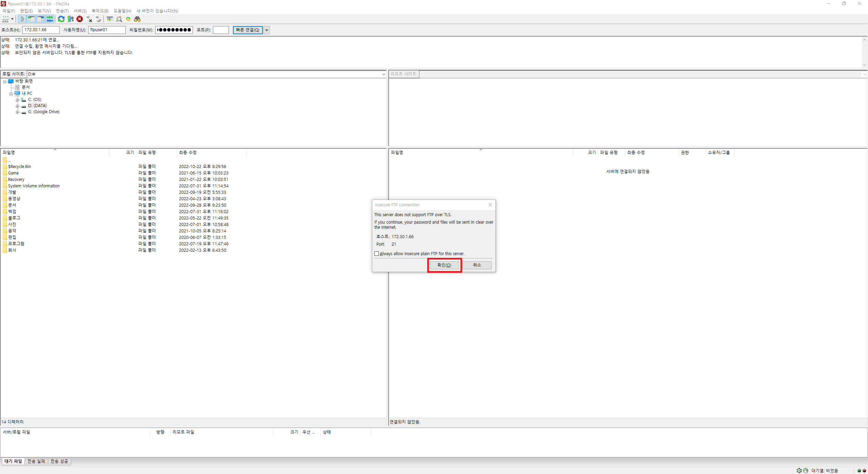Select the 개발 folder in file list
This screenshot has height=474, width=868.
(12, 192)
